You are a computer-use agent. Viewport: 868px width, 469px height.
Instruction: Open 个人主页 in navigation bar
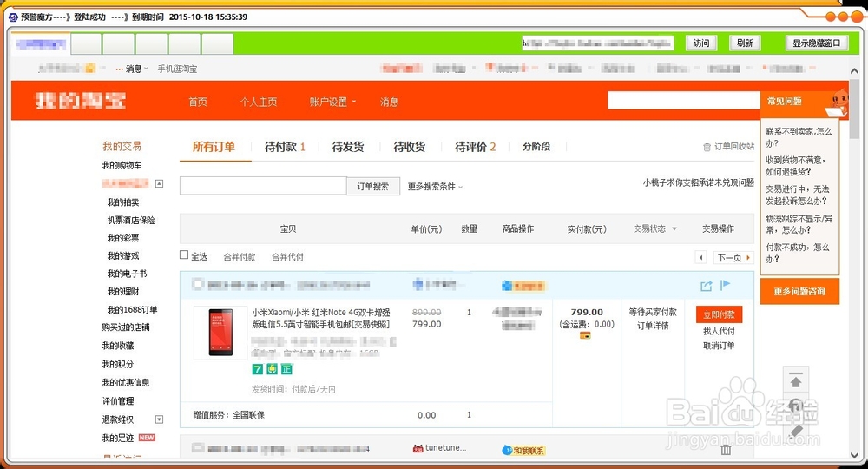tap(259, 102)
